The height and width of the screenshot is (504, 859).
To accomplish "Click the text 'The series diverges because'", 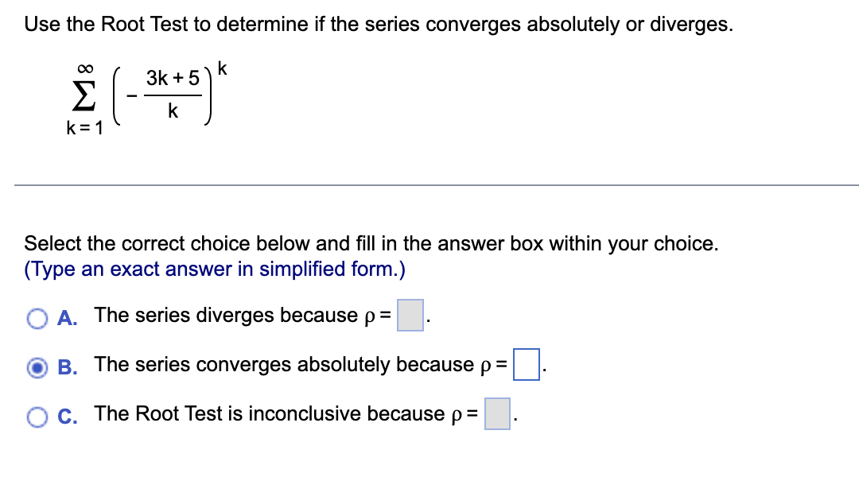I will click(231, 316).
